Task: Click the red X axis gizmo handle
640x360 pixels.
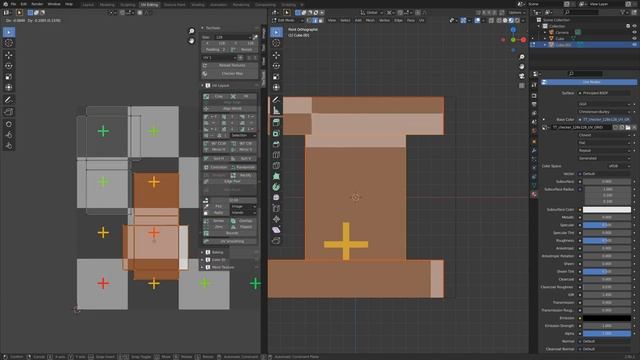Action: pos(523,40)
